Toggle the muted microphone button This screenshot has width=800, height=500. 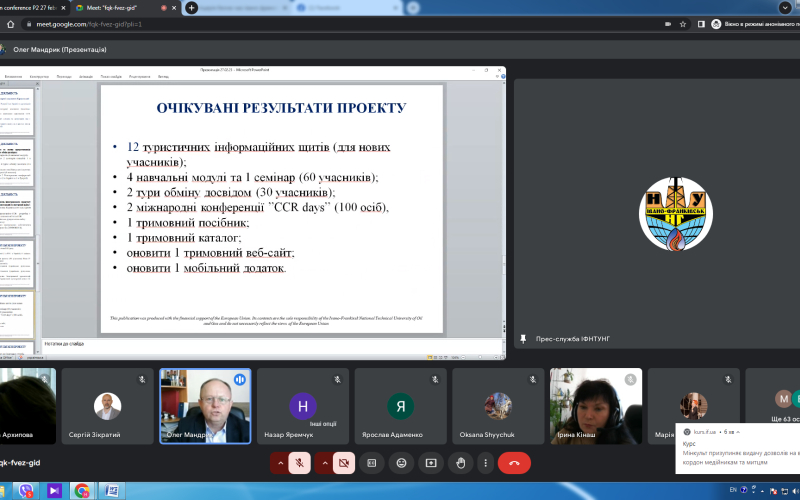pos(299,463)
